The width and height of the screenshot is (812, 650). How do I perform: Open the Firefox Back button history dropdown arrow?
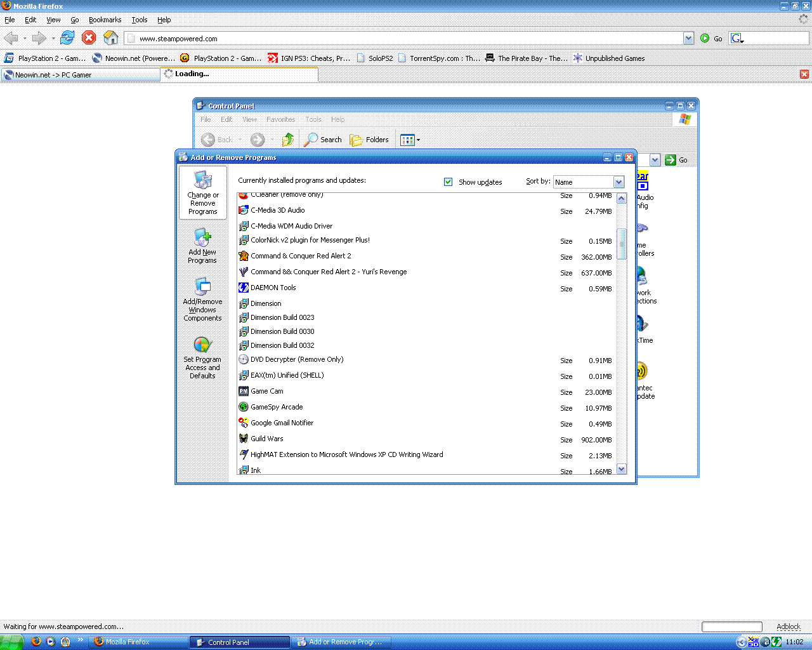[x=24, y=39]
